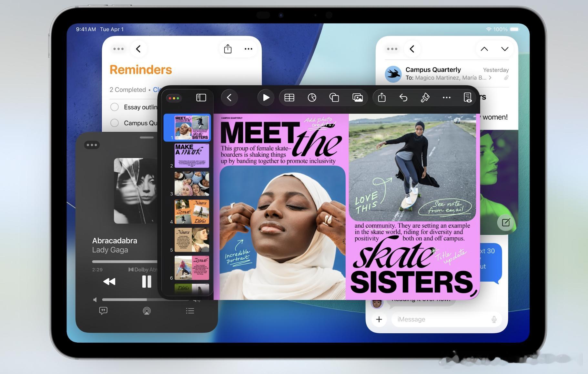Screen dimensions: 588x374
Task: Tap the Music player grabber handle
Action: click(147, 137)
